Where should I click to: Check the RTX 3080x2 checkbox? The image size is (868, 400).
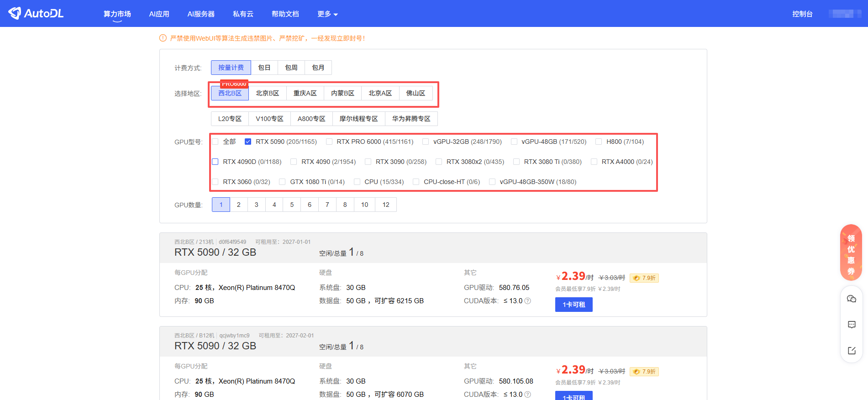click(x=439, y=162)
